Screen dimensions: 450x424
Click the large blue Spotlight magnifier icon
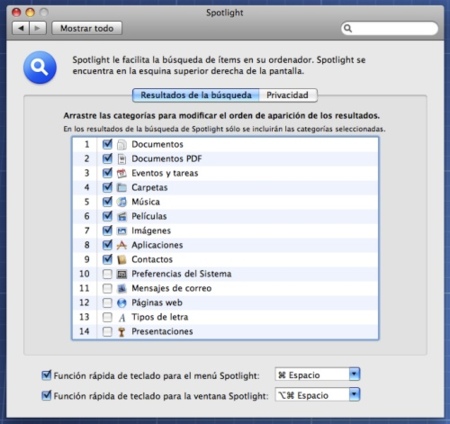(x=40, y=67)
